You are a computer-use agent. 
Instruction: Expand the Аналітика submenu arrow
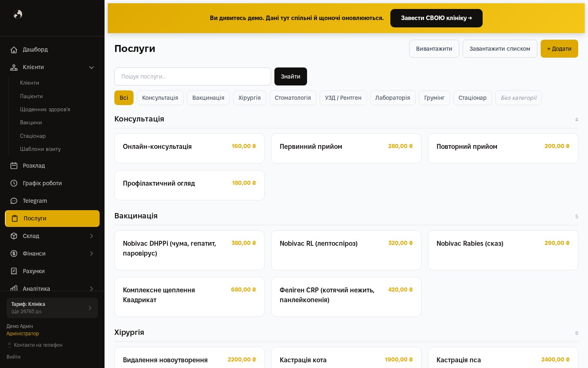point(91,288)
